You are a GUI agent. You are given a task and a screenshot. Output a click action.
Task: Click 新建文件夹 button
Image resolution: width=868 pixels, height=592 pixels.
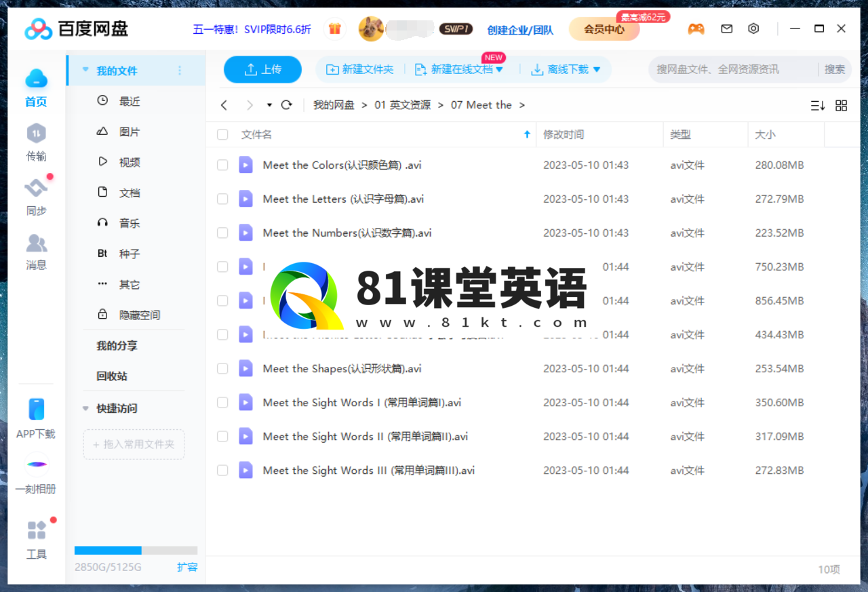pyautogui.click(x=360, y=69)
